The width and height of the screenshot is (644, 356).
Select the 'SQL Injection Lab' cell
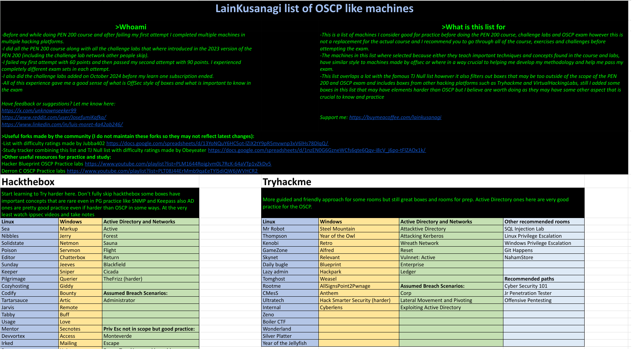(x=544, y=229)
